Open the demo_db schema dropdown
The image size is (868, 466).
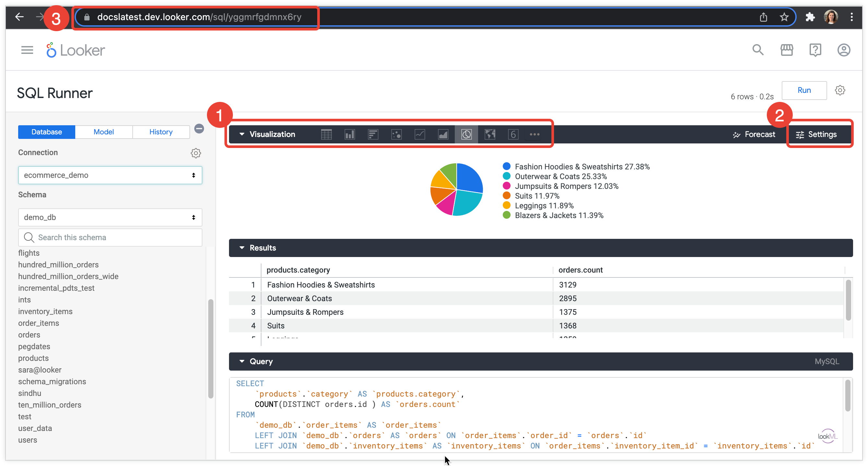tap(110, 217)
